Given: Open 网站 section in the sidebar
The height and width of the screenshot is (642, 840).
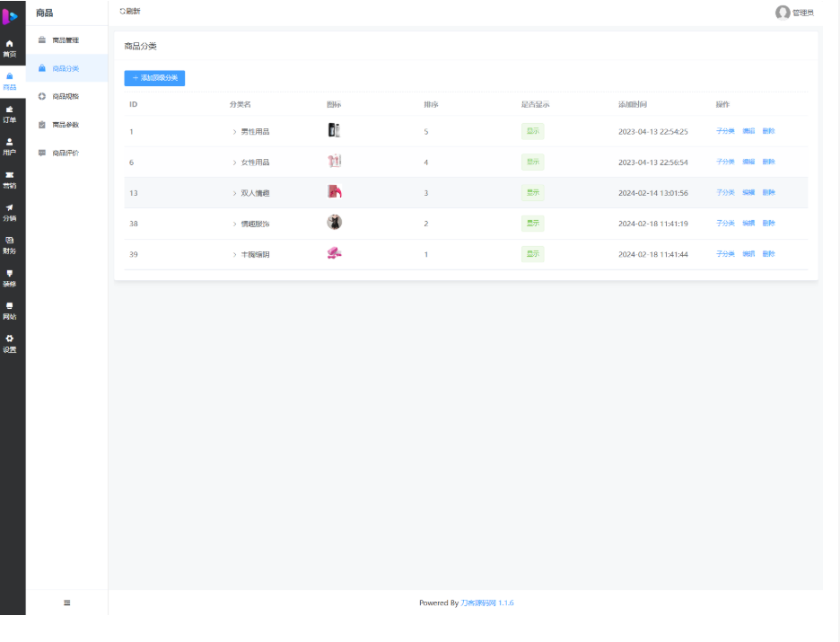Looking at the screenshot, I should tap(10, 311).
